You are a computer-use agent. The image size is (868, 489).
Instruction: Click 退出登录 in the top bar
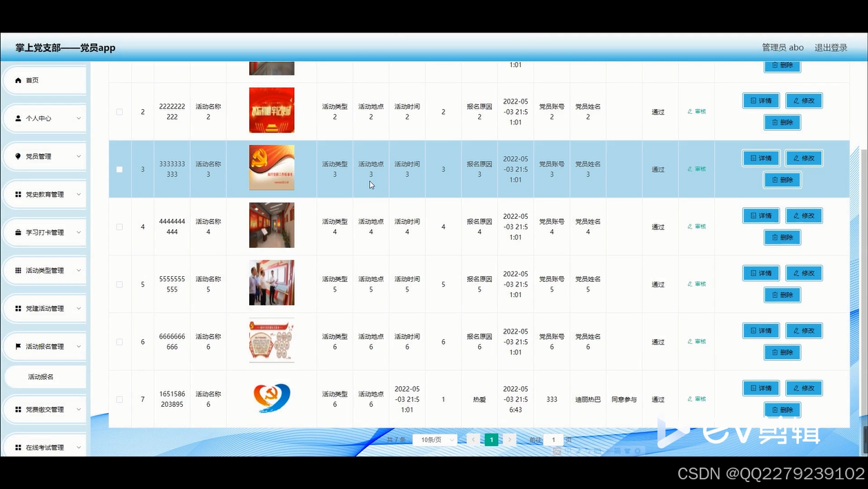click(829, 47)
